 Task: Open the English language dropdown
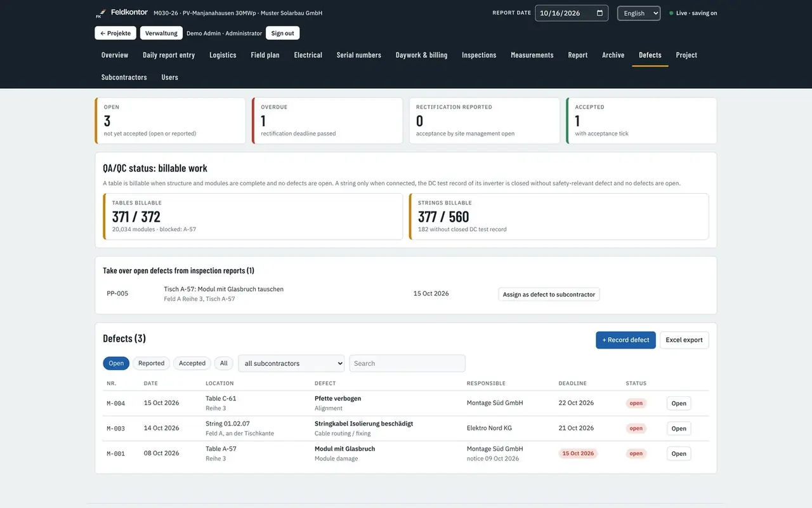click(639, 13)
